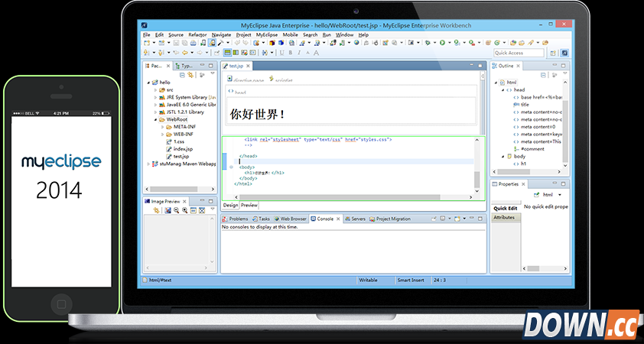Click the Quick Access search field
The height and width of the screenshot is (344, 644).
pos(519,53)
